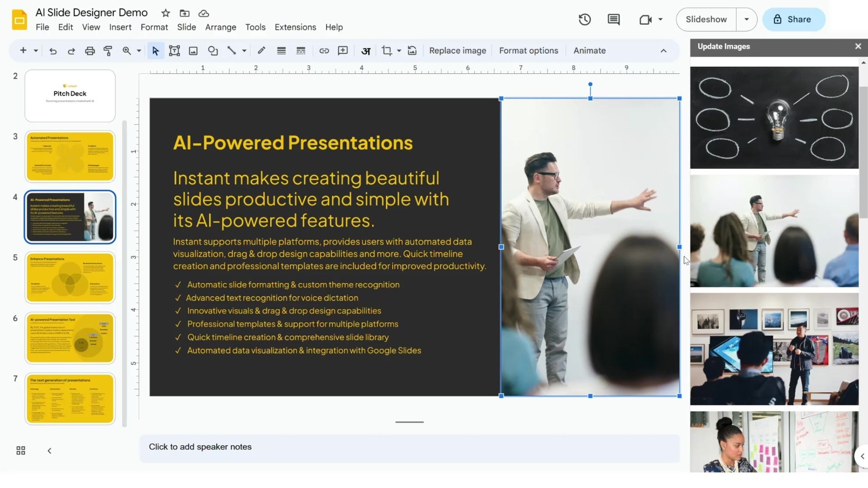
Task: Open Format options for the image
Action: coord(528,50)
